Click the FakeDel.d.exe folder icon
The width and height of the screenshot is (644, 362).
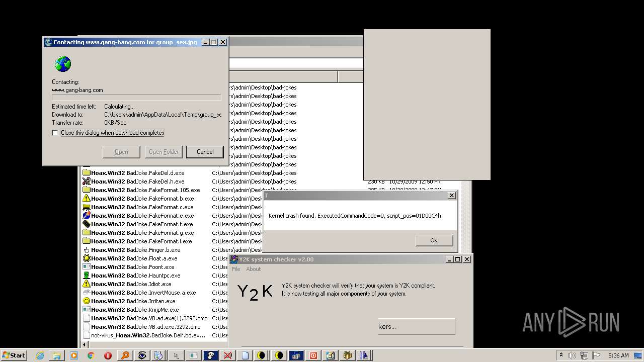point(87,173)
